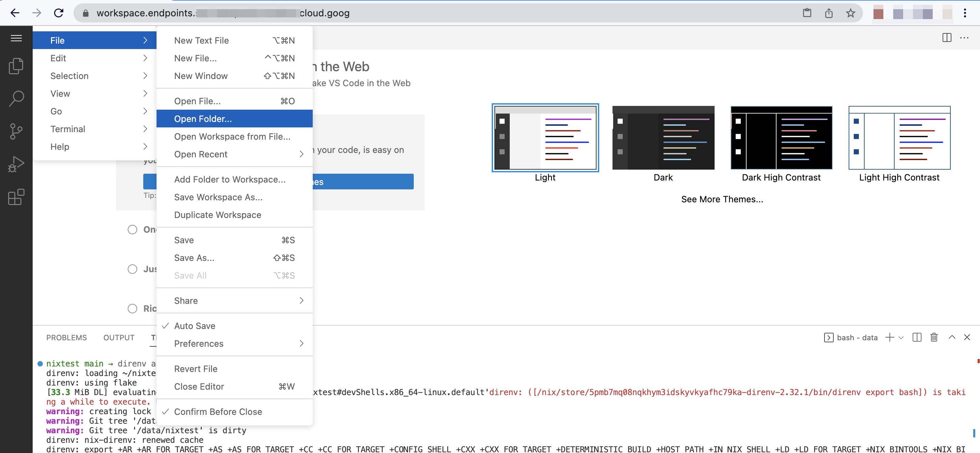Select the third walkthrough radio circle
Screen dimensions: 980x453
[x=132, y=308]
